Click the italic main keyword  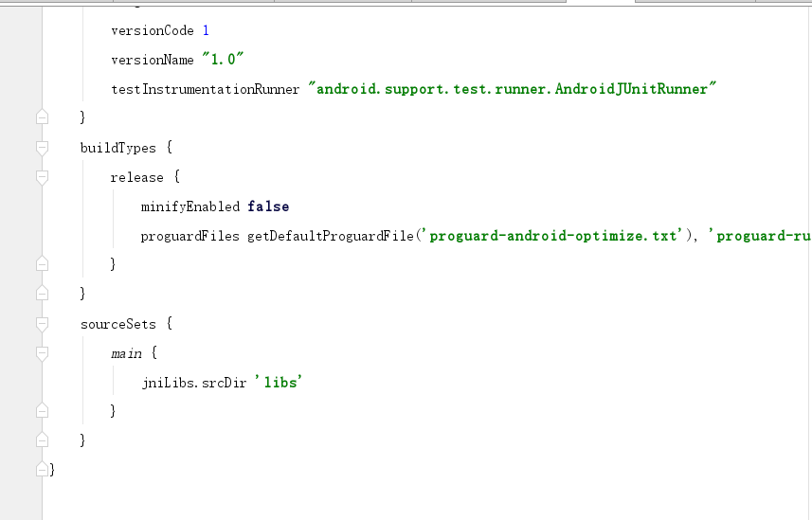coord(126,353)
